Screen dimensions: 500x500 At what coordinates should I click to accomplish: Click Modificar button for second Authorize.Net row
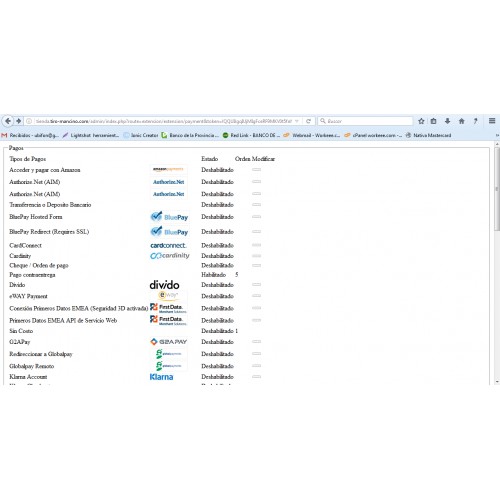coord(256,194)
